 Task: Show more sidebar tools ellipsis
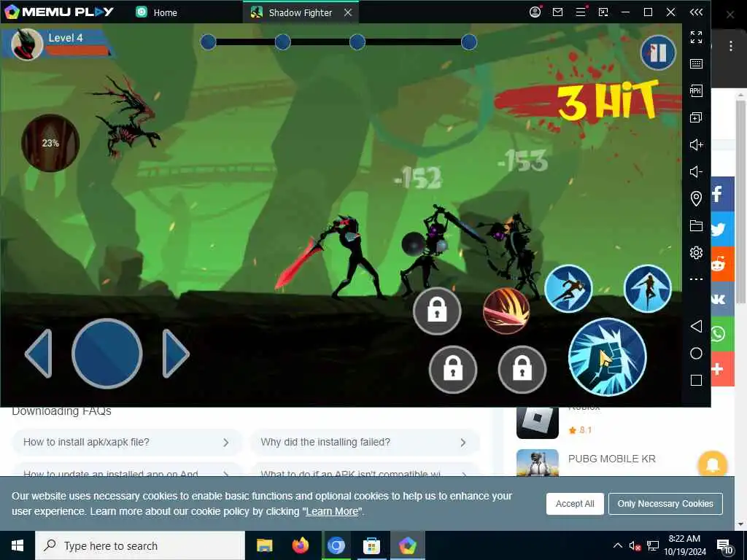pyautogui.click(x=696, y=279)
